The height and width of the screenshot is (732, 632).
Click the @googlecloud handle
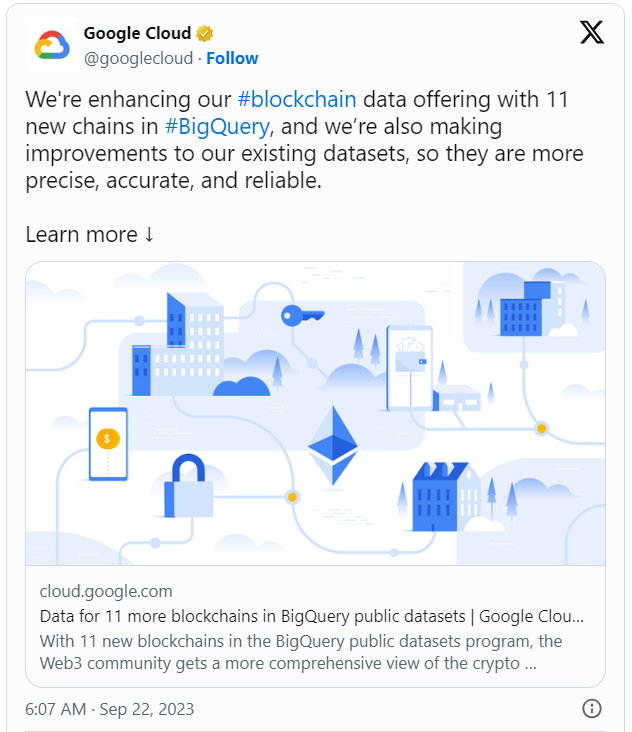tap(138, 58)
